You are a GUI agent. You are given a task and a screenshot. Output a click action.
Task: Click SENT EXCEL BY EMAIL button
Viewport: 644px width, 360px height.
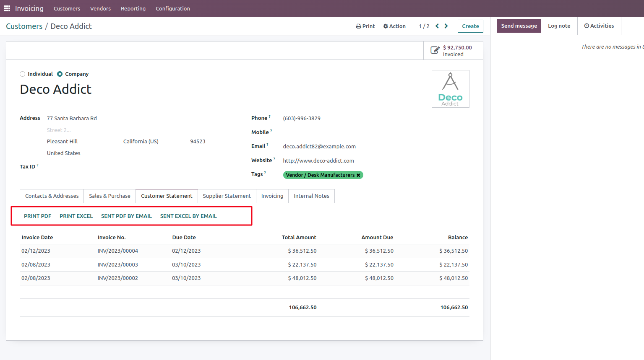pos(188,216)
